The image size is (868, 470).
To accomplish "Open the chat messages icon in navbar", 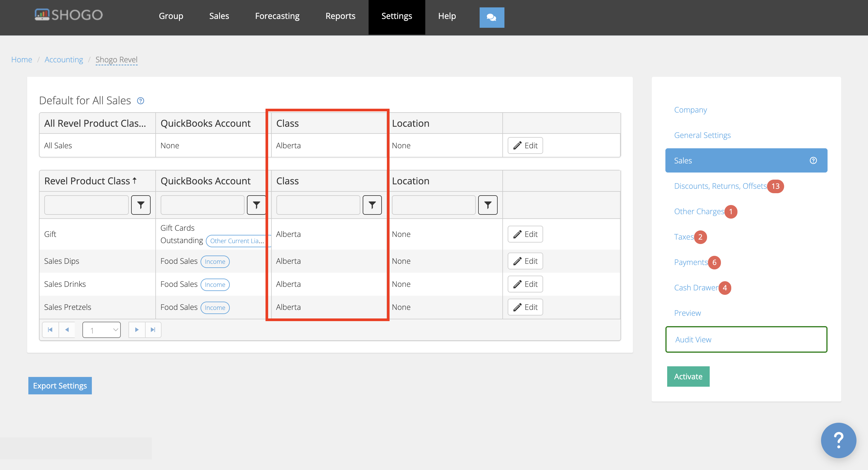I will click(492, 17).
